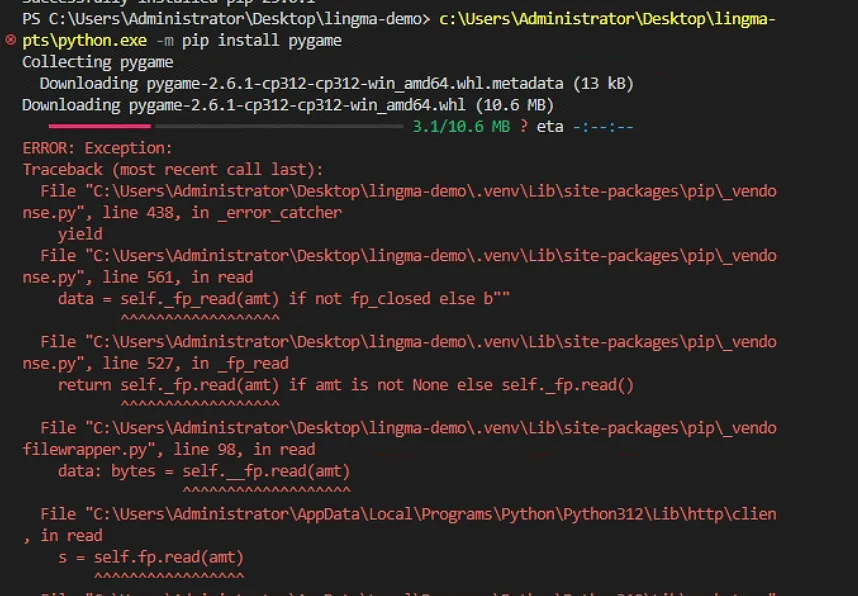The image size is (858, 596).
Task: Click the "Downloading pygame...whl.metadata (13 kB)" line
Action: coord(337,83)
